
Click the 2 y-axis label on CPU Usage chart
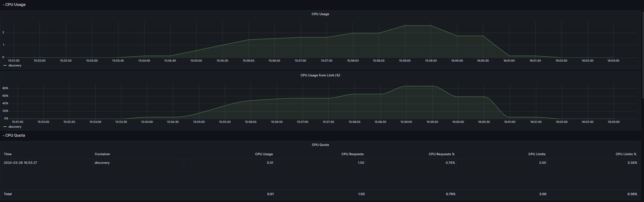click(3, 33)
